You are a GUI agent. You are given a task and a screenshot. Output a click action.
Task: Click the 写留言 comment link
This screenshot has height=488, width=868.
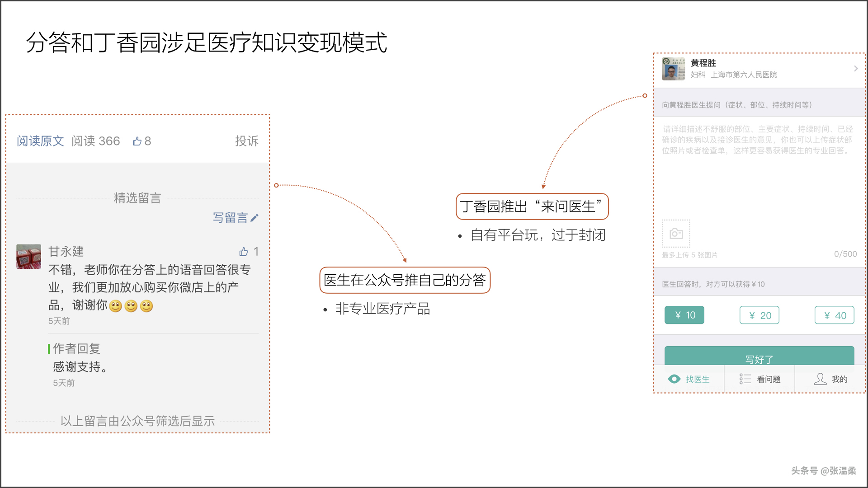click(231, 218)
